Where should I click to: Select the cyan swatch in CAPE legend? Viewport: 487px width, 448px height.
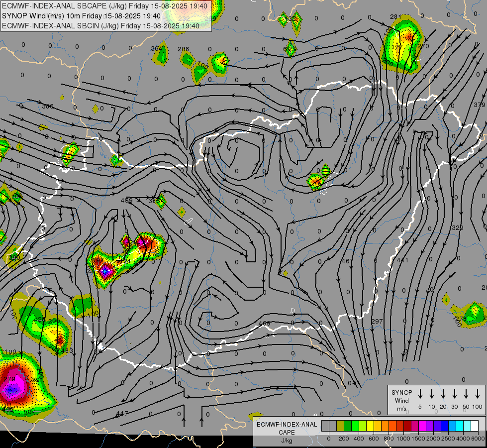tap(459, 426)
